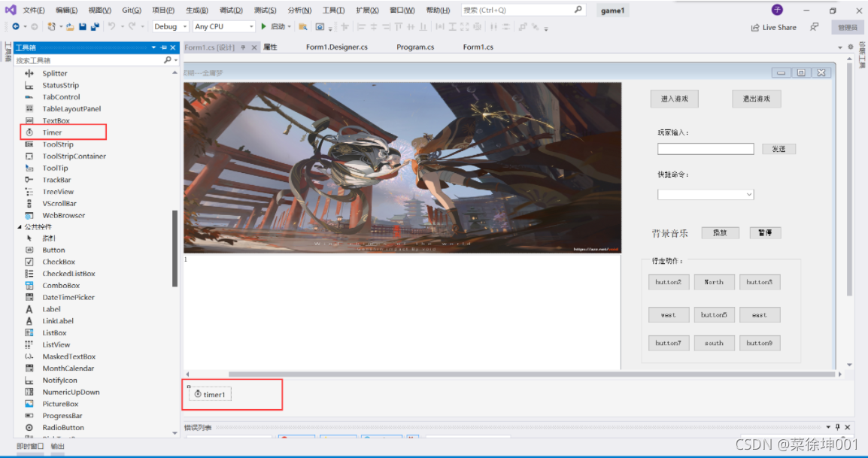Select the ListView icon
Screen dimensions: 868x458
(29, 344)
